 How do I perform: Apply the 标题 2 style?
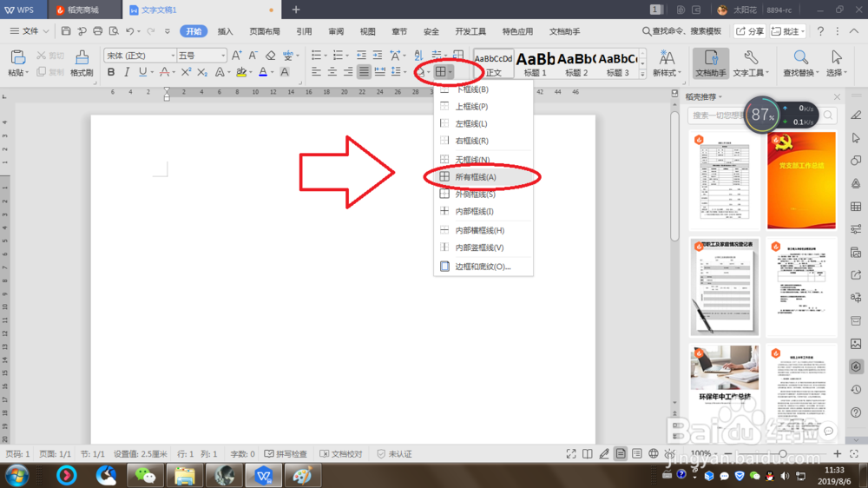(x=576, y=63)
